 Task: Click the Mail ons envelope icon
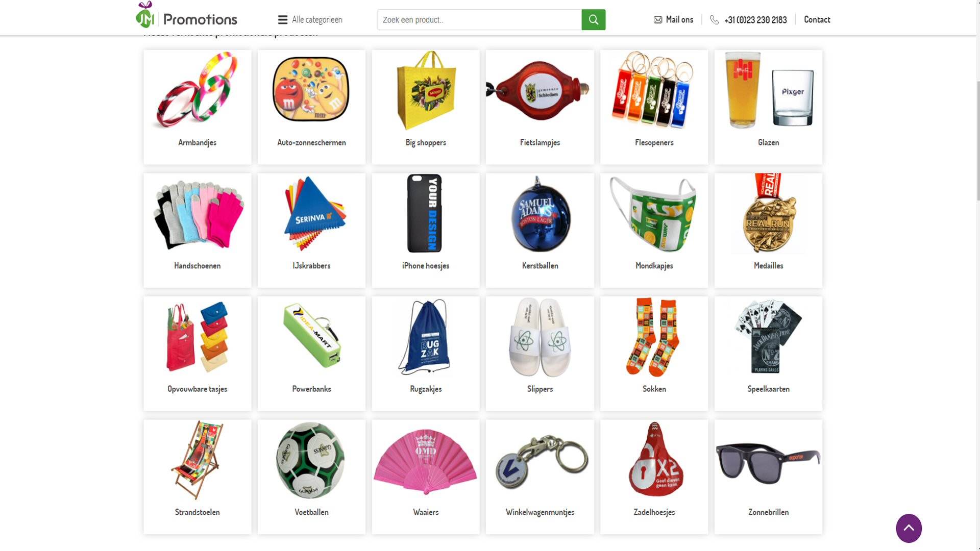658,20
